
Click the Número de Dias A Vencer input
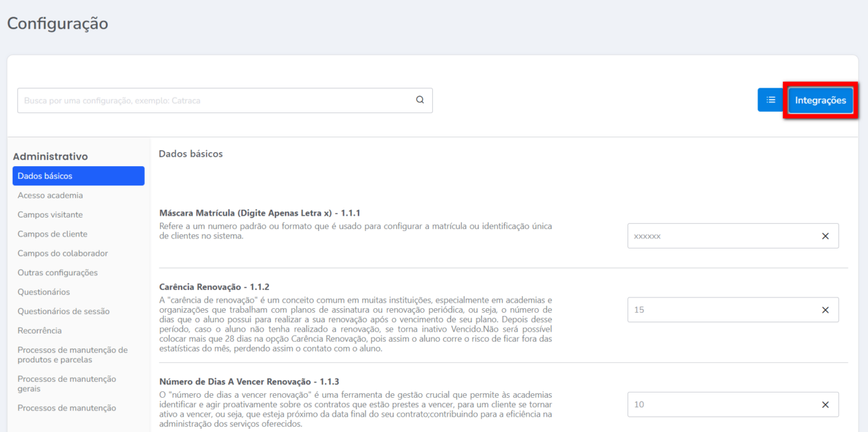click(x=721, y=405)
